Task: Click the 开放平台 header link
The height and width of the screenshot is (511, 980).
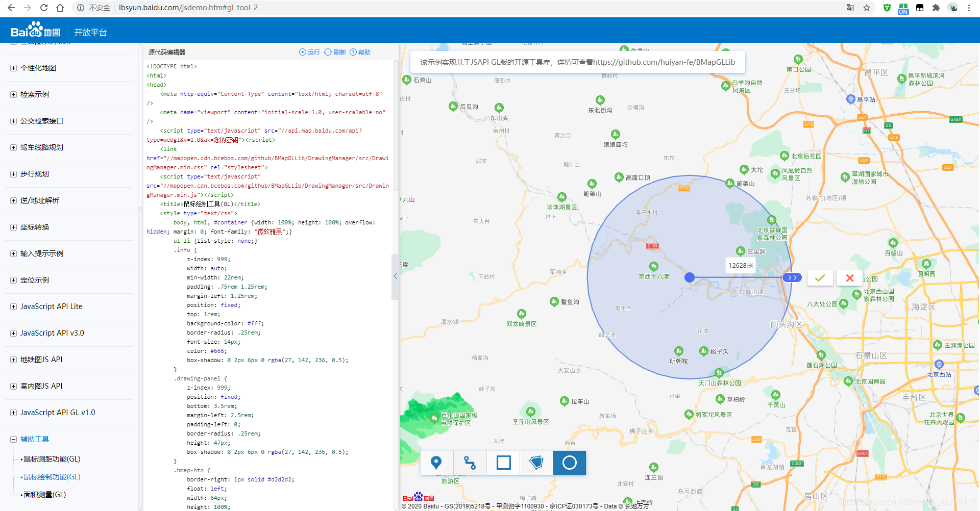Action: [x=90, y=32]
